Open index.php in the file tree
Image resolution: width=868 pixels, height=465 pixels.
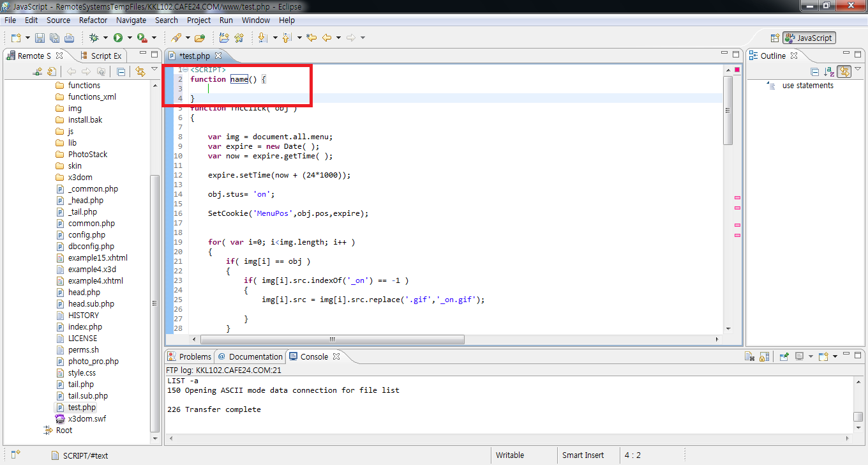tap(85, 327)
